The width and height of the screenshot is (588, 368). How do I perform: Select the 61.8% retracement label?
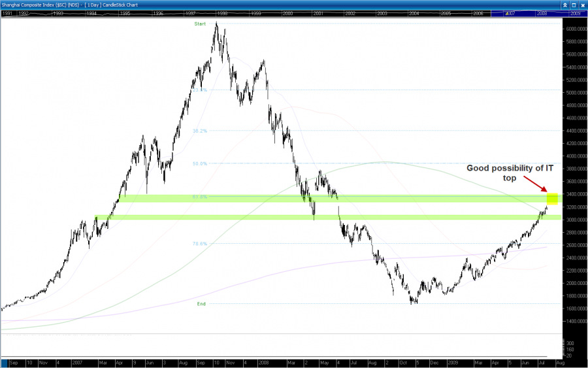pyautogui.click(x=200, y=197)
